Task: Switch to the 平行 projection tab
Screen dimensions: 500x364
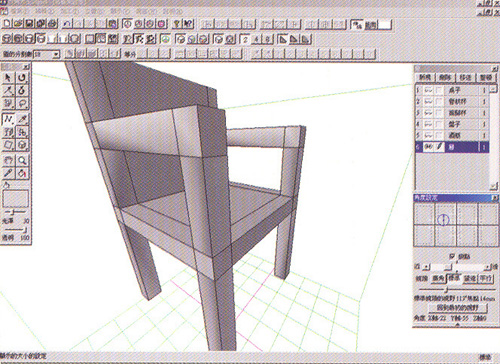Action: click(x=486, y=278)
